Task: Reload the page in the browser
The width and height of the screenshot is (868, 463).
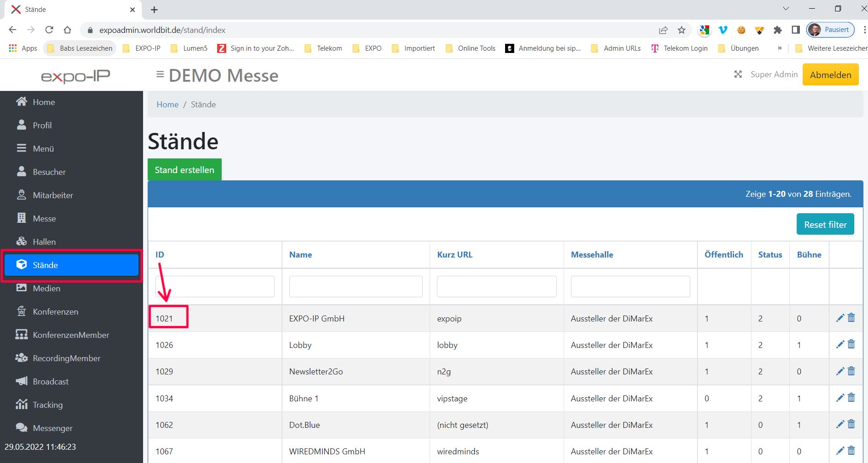Action: (49, 30)
